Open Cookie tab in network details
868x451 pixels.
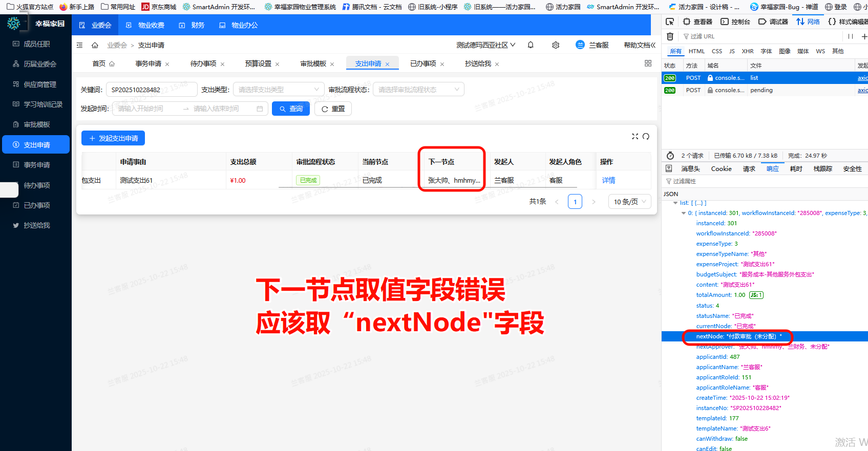pos(721,169)
